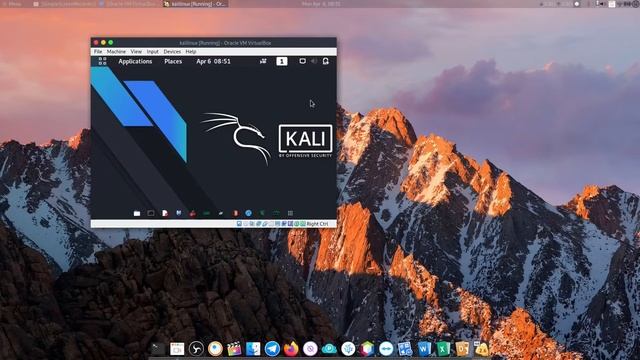This screenshot has height=360, width=640.
Task: Click the volume icon in Kali panel
Action: (314, 61)
